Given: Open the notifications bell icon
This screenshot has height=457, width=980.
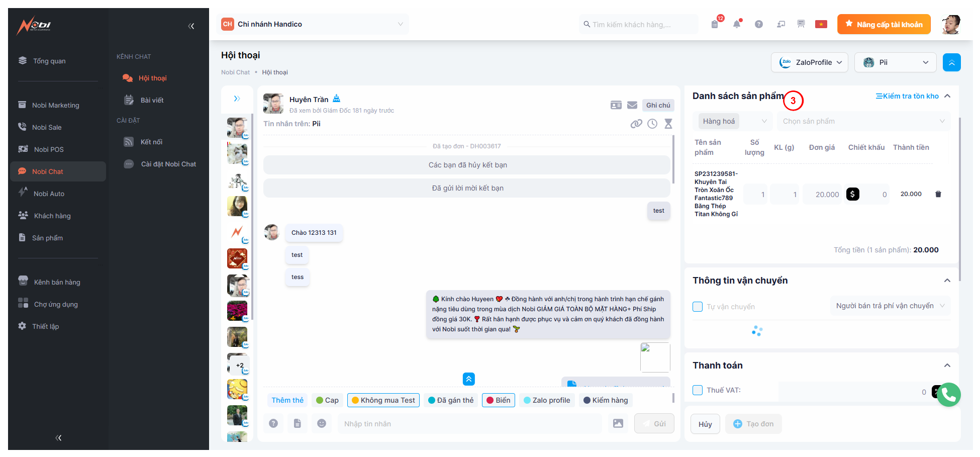Looking at the screenshot, I should pos(737,24).
